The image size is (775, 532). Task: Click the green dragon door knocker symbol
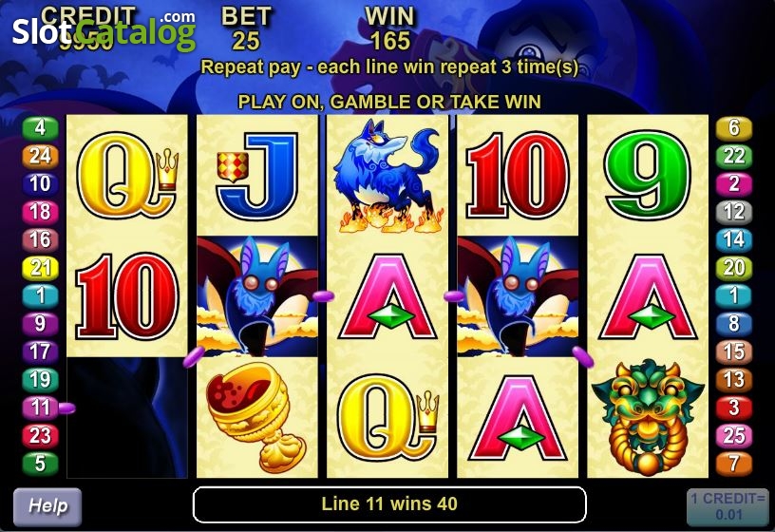pyautogui.click(x=648, y=417)
